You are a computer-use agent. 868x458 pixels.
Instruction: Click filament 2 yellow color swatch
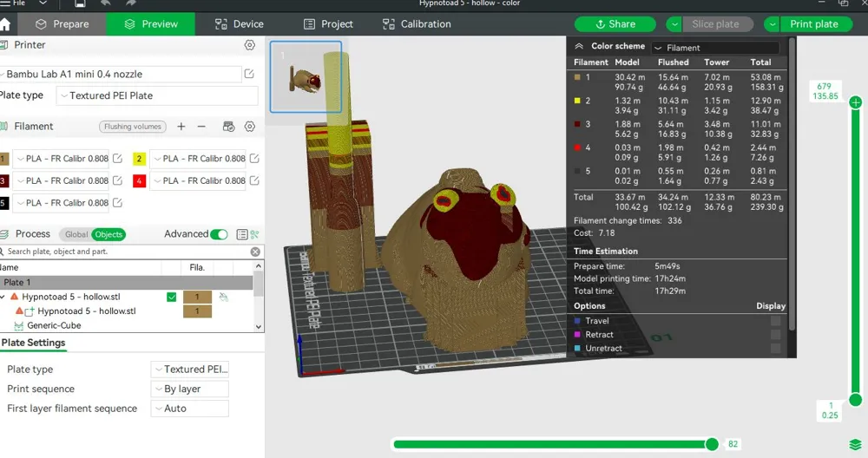click(140, 159)
